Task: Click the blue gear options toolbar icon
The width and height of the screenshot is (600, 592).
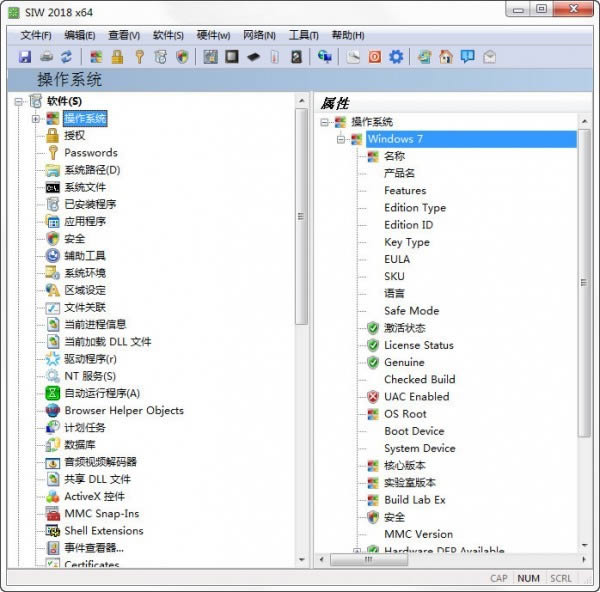Action: [396, 57]
